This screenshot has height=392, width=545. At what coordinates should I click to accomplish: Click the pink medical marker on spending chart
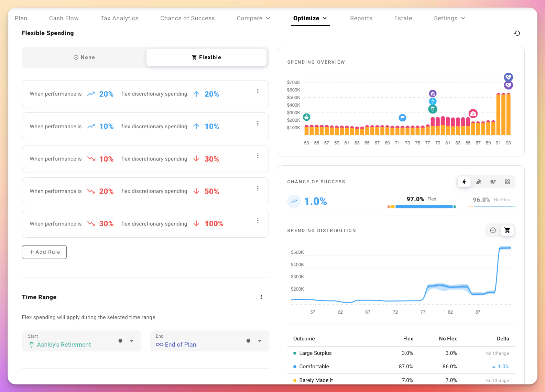click(x=473, y=113)
